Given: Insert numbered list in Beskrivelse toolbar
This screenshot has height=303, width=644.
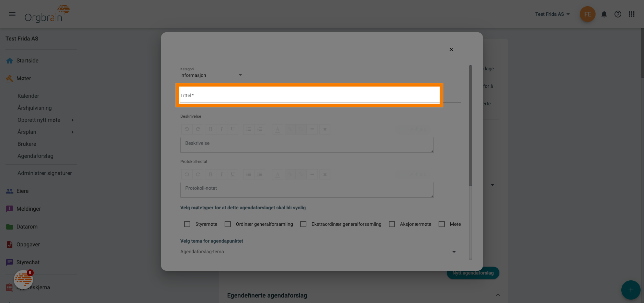Looking at the screenshot, I should 260,129.
